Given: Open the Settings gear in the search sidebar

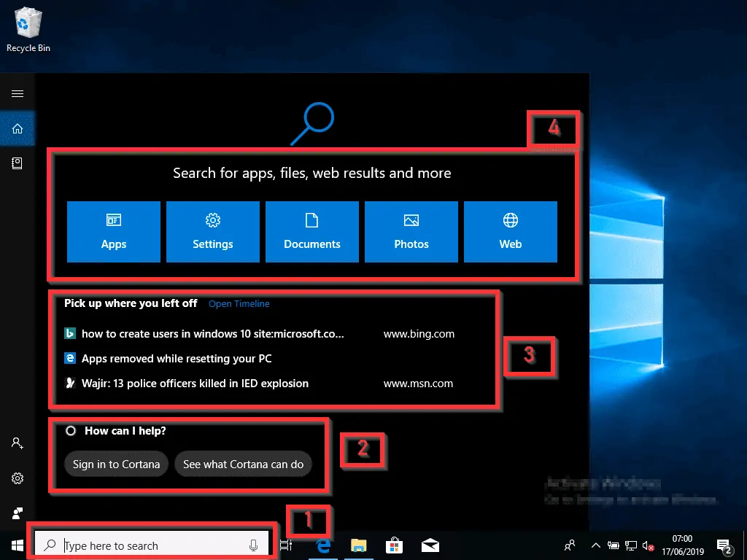Looking at the screenshot, I should point(18,478).
